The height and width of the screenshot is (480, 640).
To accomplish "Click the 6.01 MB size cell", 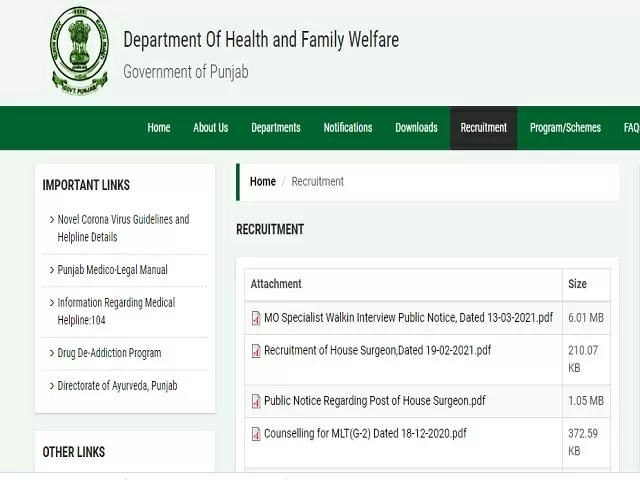I will click(x=586, y=318).
